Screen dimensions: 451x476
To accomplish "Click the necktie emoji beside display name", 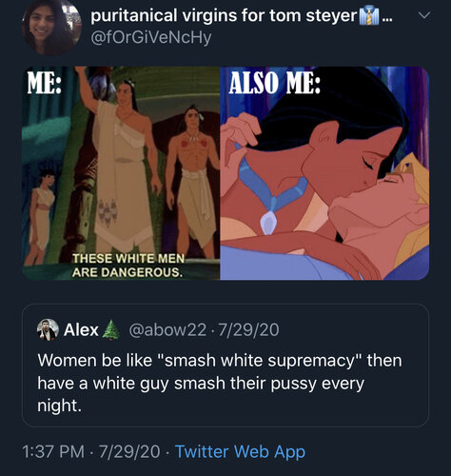I will click(368, 16).
